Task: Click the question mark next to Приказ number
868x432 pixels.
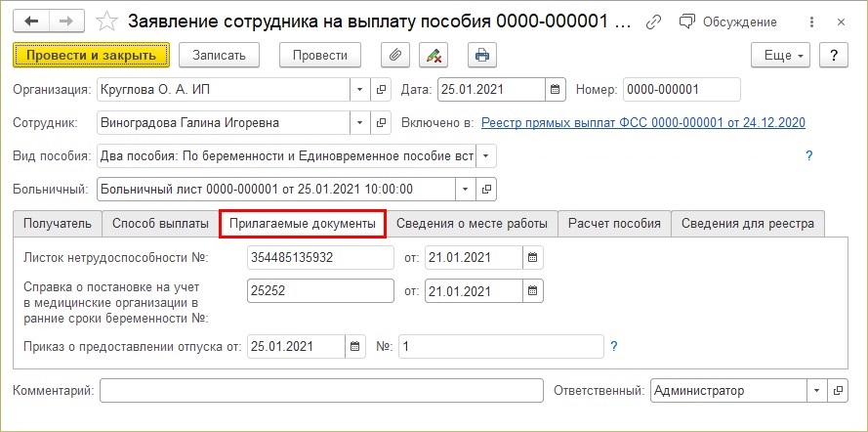Action: [x=613, y=347]
